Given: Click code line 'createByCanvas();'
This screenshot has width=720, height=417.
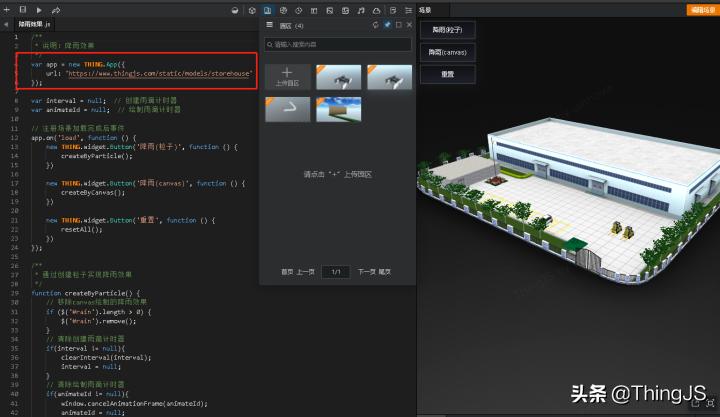Looking at the screenshot, I should pos(93,192).
